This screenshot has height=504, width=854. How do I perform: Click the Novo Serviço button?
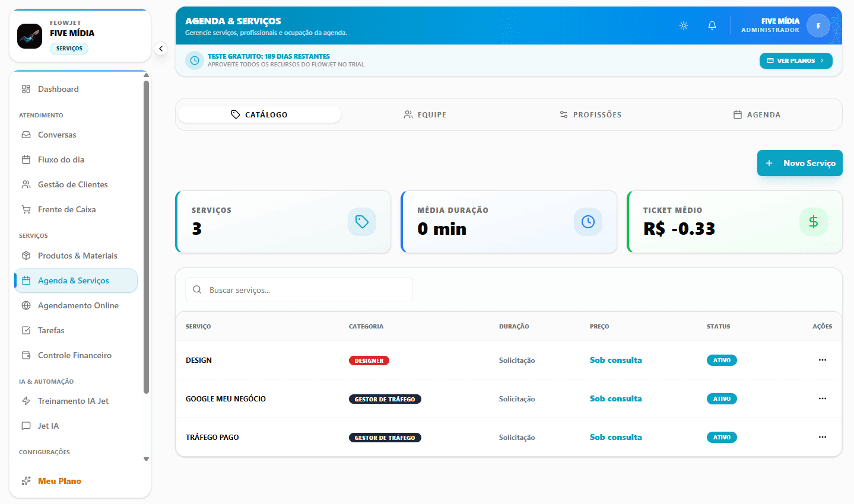[800, 163]
